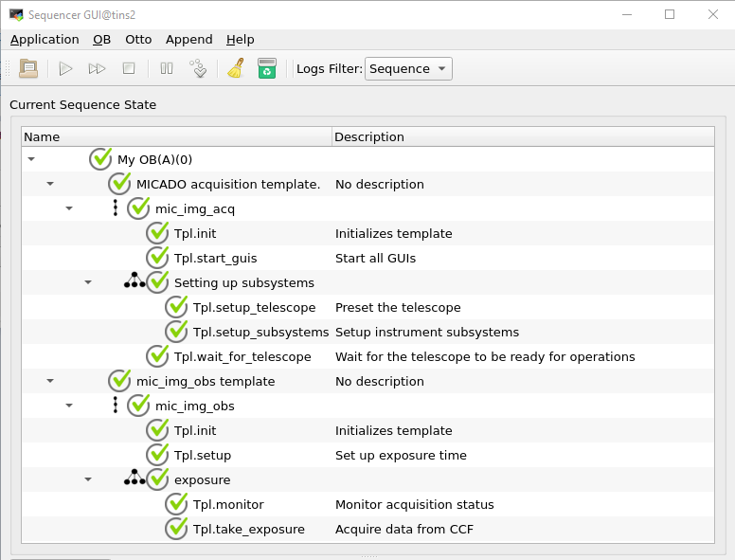Open the Append menu
This screenshot has height=560, width=735.
[188, 39]
